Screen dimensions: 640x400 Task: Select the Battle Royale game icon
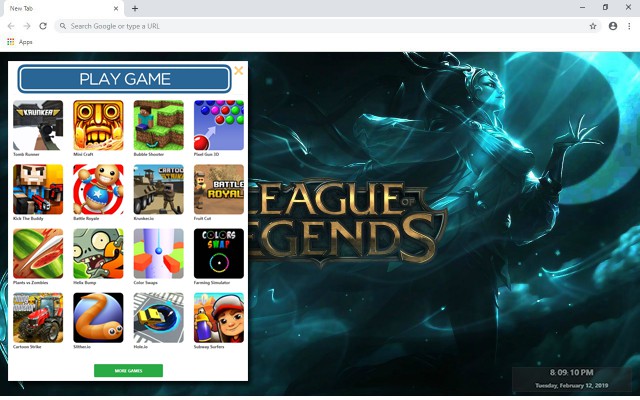point(219,189)
